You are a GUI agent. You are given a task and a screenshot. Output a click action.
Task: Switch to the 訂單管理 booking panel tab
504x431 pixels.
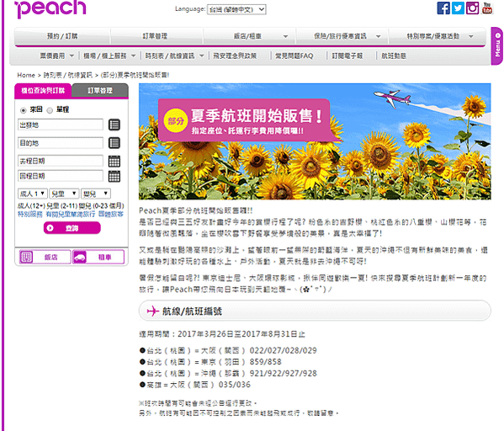[x=100, y=91]
